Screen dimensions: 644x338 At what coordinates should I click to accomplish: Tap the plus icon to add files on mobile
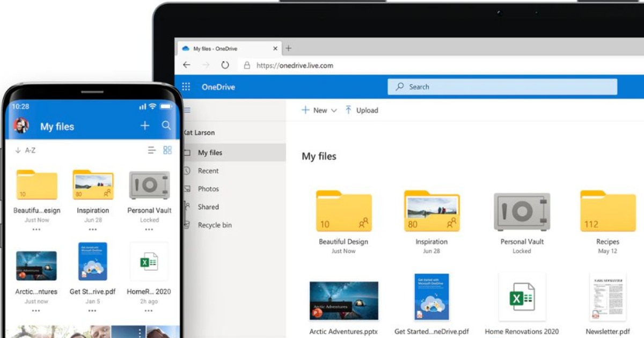tap(144, 126)
